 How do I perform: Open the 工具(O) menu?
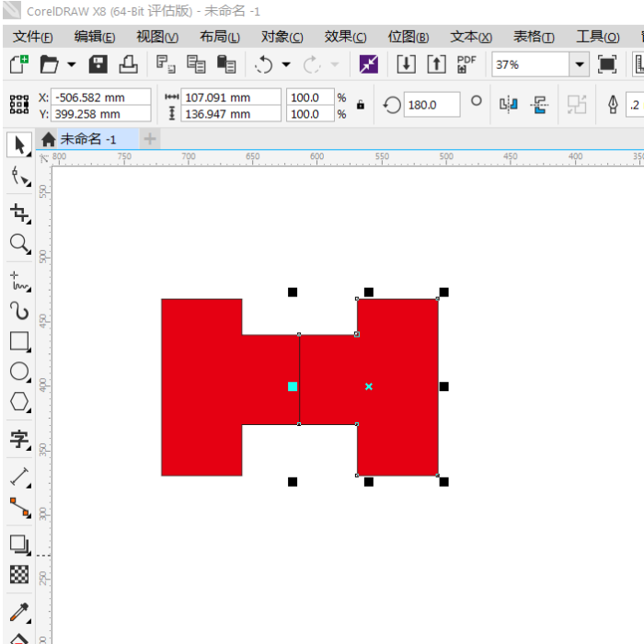click(x=598, y=37)
